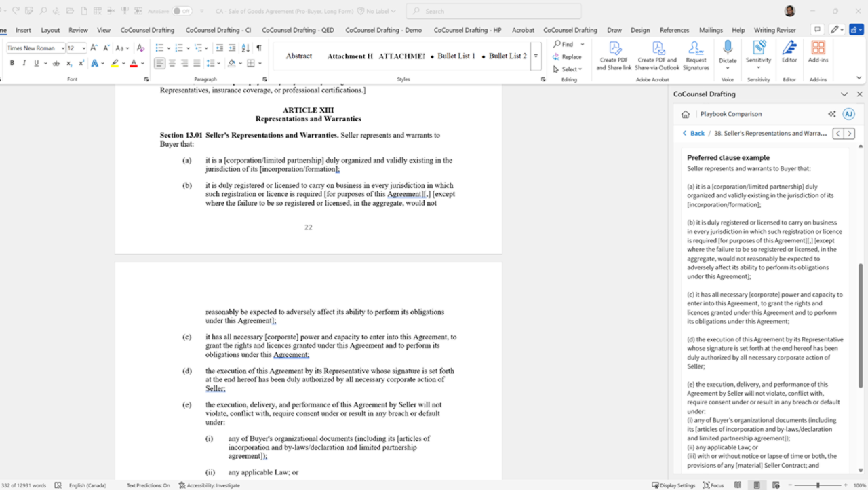Start Dictate

(x=728, y=53)
